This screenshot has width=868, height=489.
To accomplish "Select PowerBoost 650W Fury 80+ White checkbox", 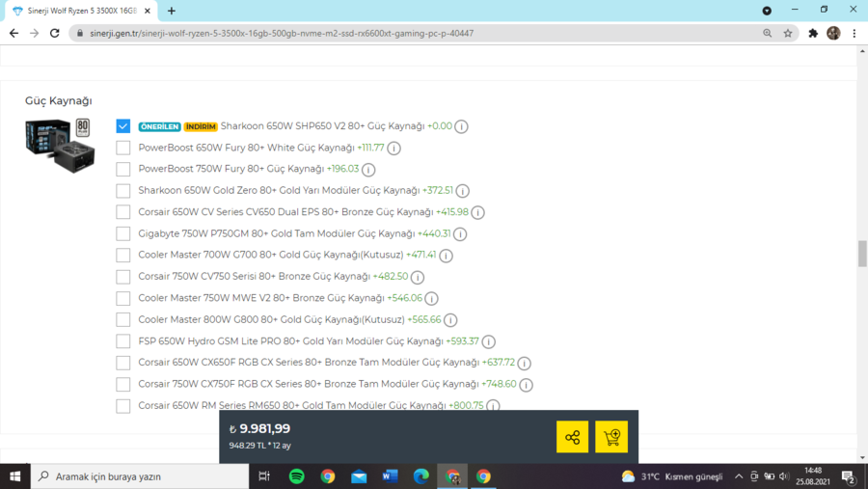I will pos(122,148).
